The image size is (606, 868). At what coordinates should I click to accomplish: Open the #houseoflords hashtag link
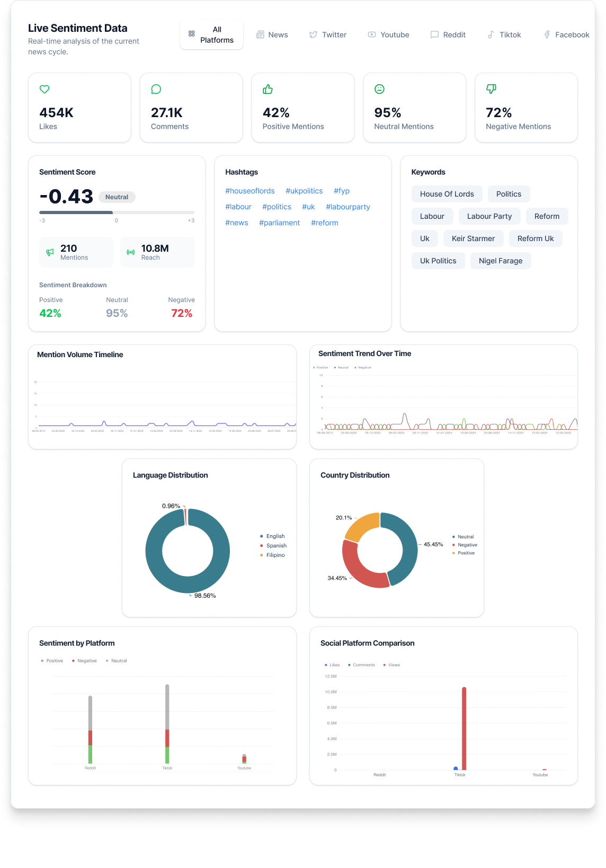coord(250,191)
